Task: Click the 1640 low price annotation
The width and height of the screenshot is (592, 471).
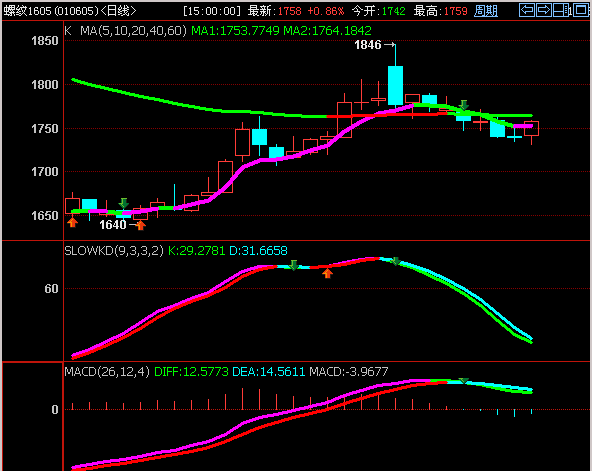Action: pyautogui.click(x=113, y=225)
